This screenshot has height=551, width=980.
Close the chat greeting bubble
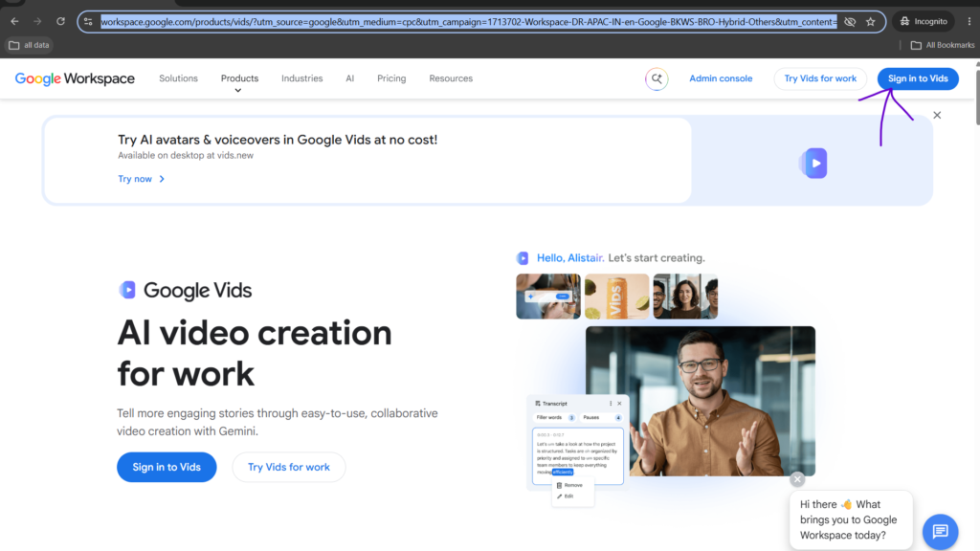(797, 479)
